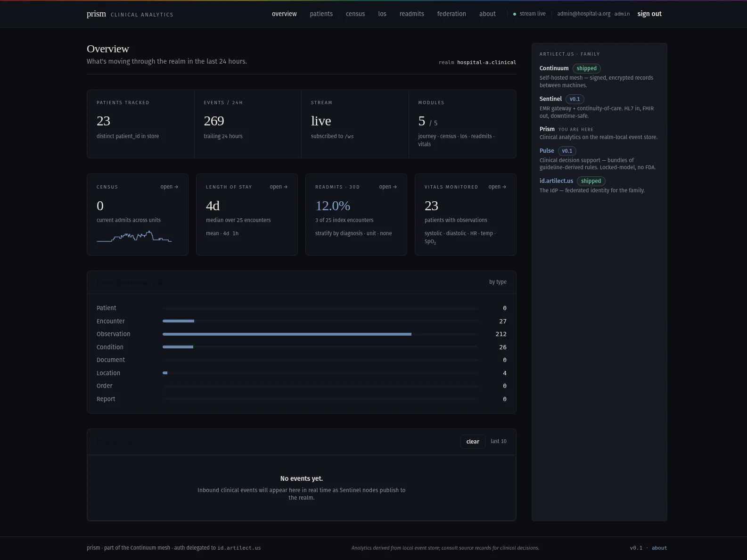
Task: Open the Length of Stay card link
Action: coord(279,187)
